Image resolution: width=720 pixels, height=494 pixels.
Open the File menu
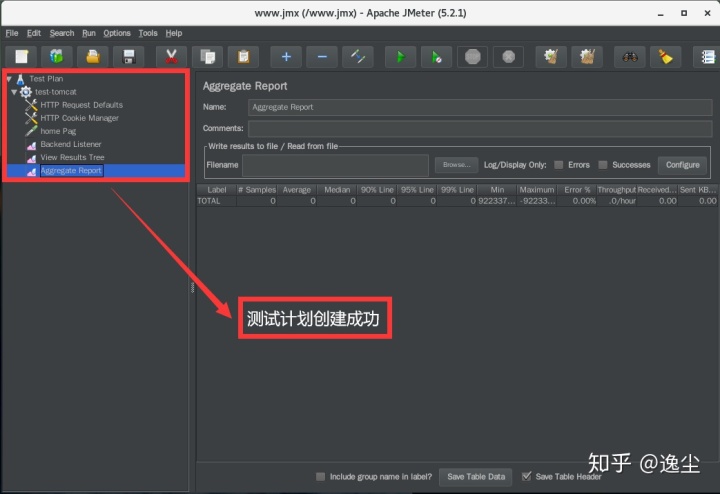click(12, 33)
